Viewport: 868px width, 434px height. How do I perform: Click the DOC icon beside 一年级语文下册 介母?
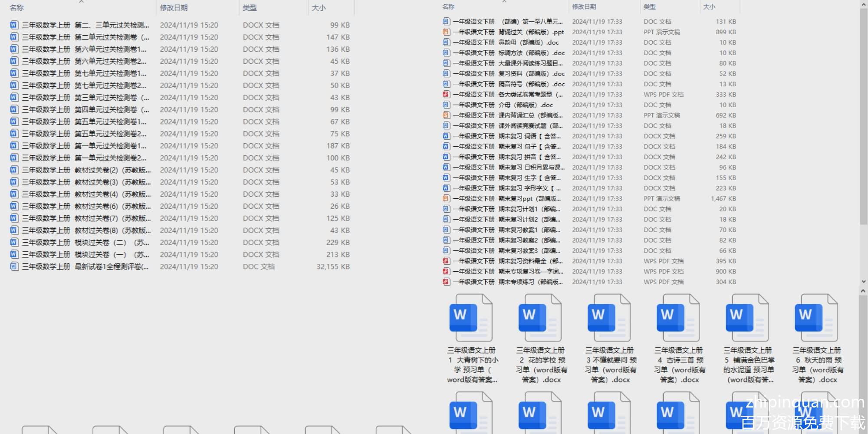point(446,105)
